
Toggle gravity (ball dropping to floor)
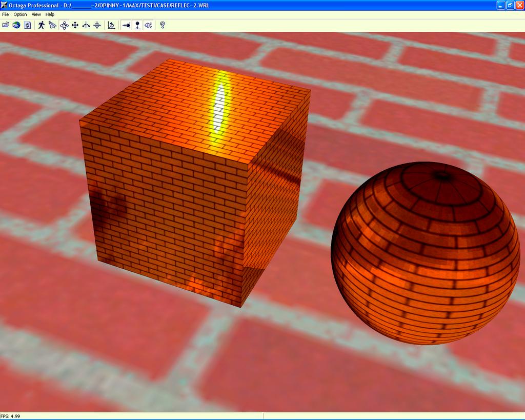coord(137,25)
